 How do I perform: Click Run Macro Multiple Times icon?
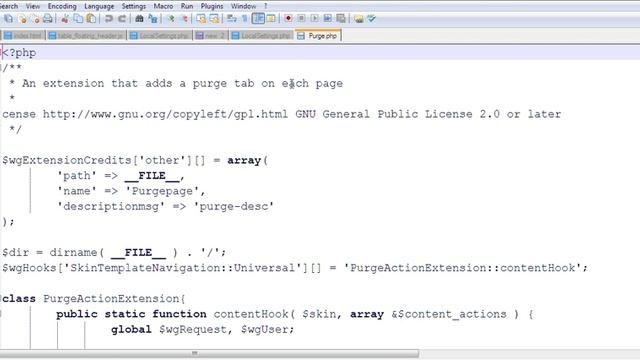coord(327,19)
